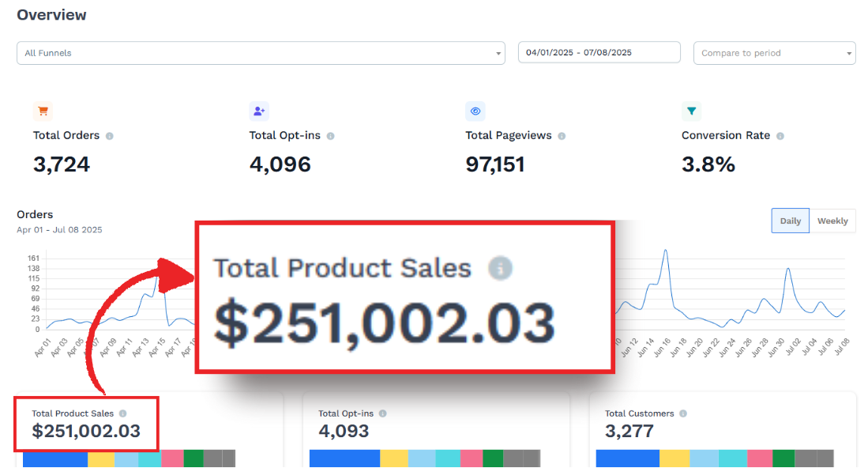Click the blue eye Total Pageviews icon

tap(475, 111)
